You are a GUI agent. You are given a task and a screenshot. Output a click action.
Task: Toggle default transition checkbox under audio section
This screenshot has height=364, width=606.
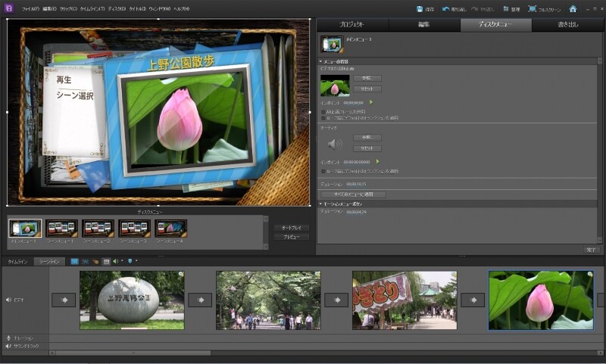[323, 171]
